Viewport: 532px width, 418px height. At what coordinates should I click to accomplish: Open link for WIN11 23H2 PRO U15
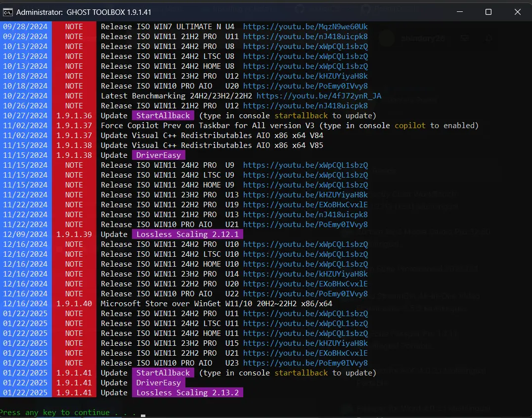pyautogui.click(x=306, y=343)
